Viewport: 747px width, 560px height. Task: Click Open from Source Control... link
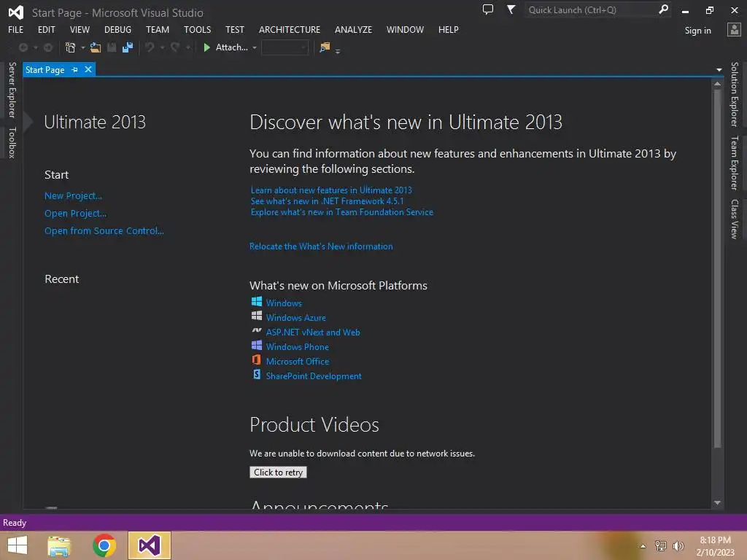click(x=104, y=230)
